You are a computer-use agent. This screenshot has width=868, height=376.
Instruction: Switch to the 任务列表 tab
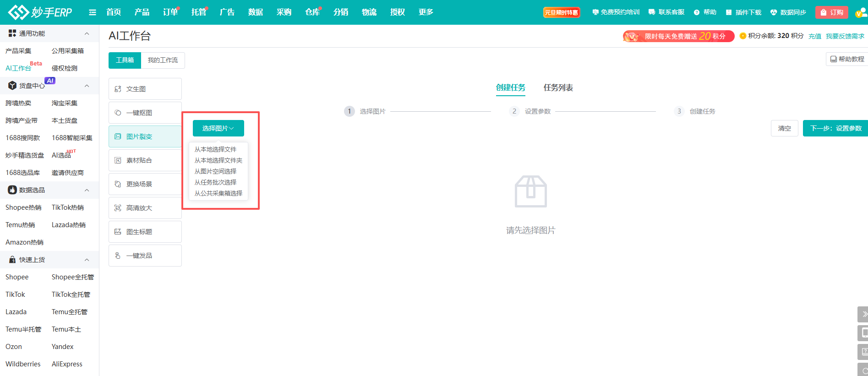click(x=558, y=87)
